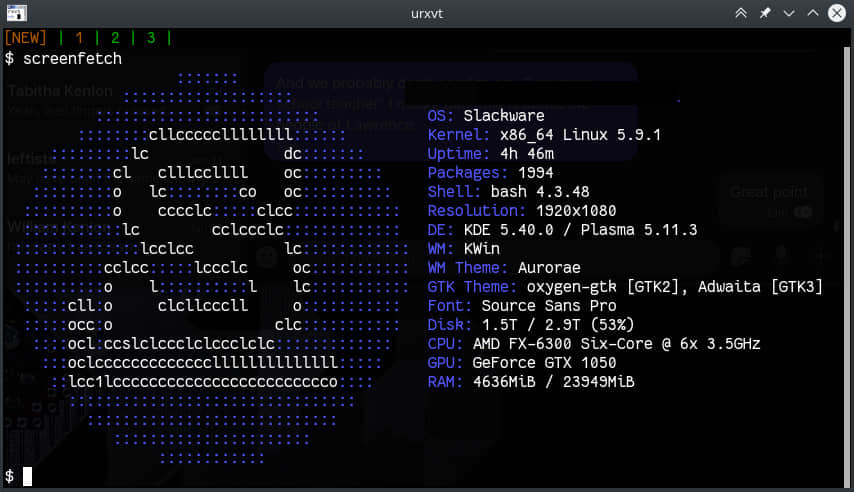
Task: Activate the keep-above double chevron button
Action: [x=741, y=13]
